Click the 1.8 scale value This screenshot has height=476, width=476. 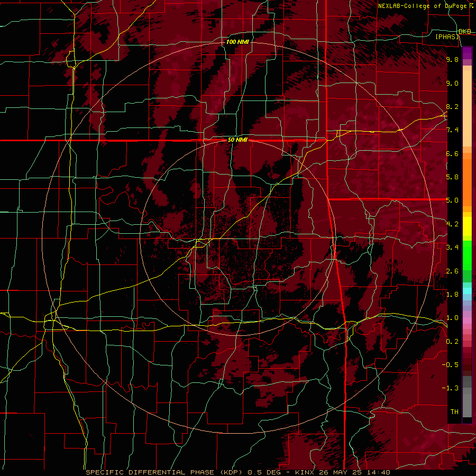tap(452, 295)
